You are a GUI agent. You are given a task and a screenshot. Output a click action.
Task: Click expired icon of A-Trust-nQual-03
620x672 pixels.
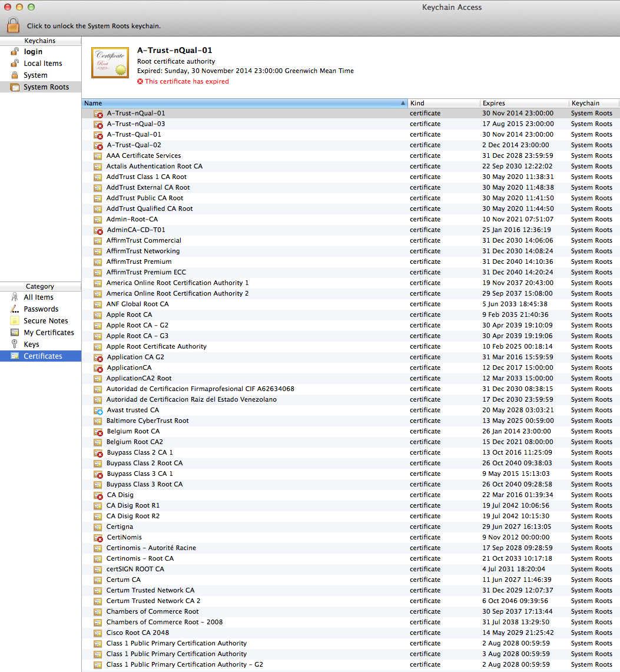tap(98, 124)
